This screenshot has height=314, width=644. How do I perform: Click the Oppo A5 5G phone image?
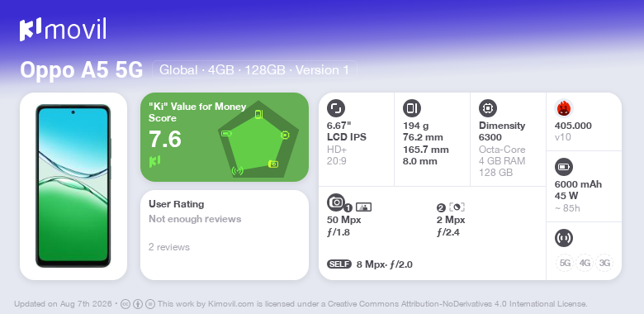[x=73, y=186]
